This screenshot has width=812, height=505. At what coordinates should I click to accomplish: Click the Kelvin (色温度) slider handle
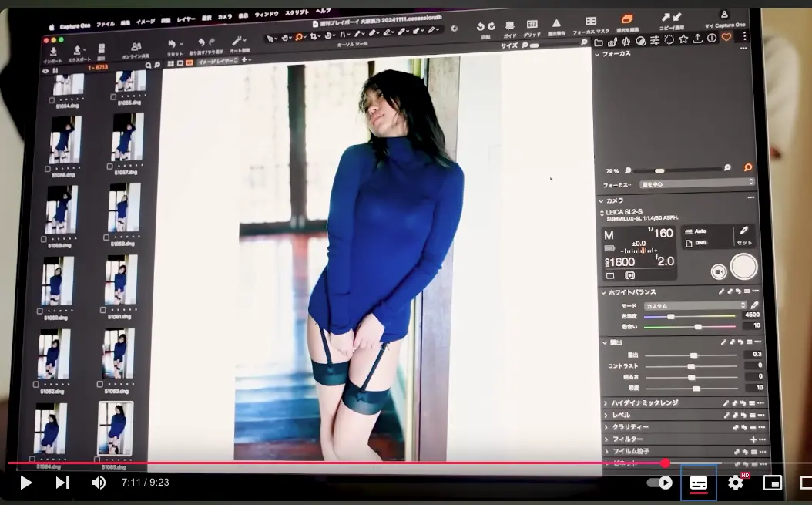tap(670, 316)
